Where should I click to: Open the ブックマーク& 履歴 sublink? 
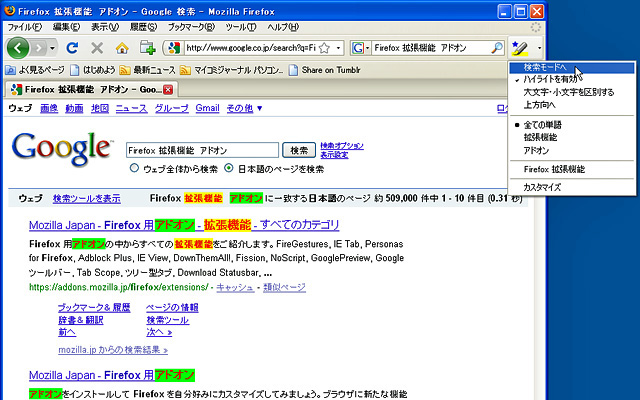pyautogui.click(x=94, y=307)
